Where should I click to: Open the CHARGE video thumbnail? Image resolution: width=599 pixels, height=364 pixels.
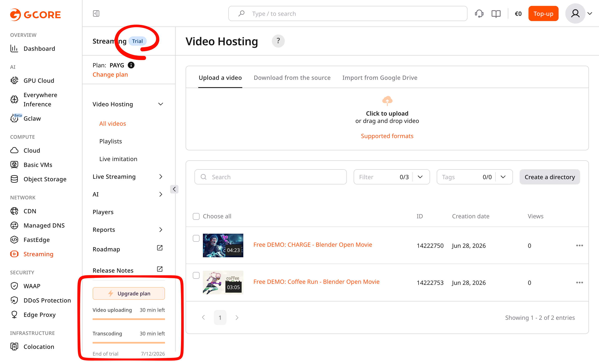223,246
